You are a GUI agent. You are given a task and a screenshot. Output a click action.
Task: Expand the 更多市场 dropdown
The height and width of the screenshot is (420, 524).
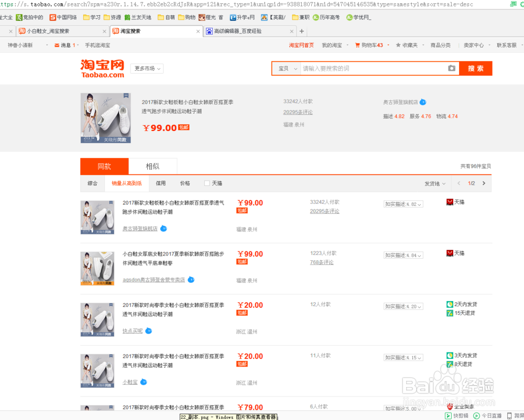click(x=147, y=69)
